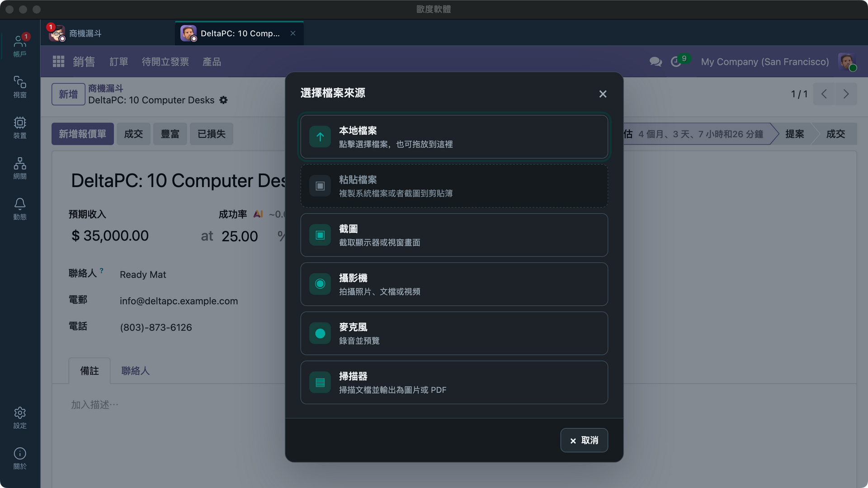Close the 選擇檔案來源 dialog with X
The image size is (868, 488).
click(x=603, y=94)
